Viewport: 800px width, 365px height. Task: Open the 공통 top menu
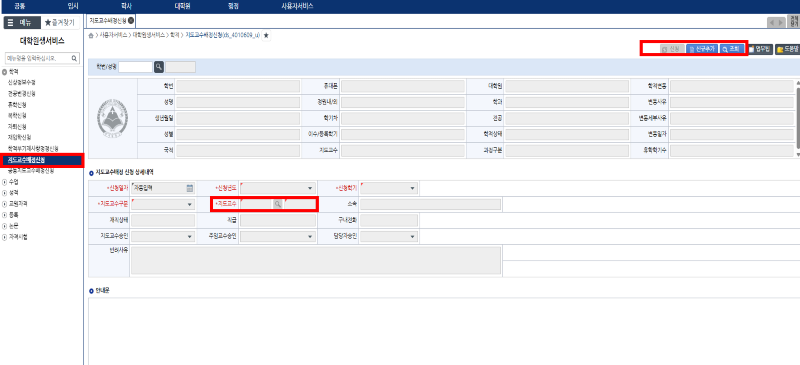pos(20,6)
